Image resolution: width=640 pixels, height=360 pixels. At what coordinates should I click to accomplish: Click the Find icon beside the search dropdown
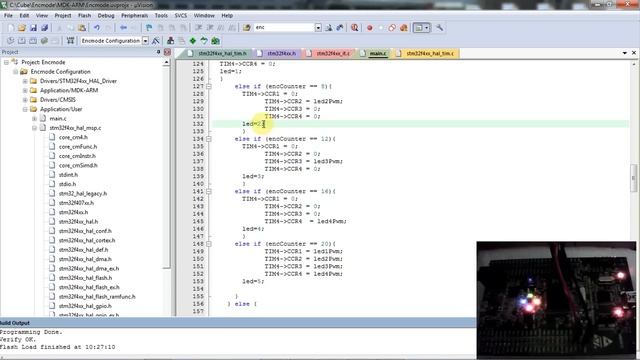(329, 28)
